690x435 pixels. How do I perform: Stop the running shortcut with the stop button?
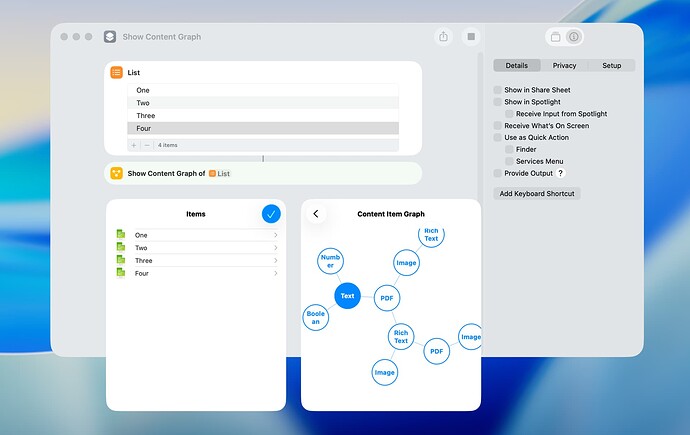pyautogui.click(x=471, y=37)
